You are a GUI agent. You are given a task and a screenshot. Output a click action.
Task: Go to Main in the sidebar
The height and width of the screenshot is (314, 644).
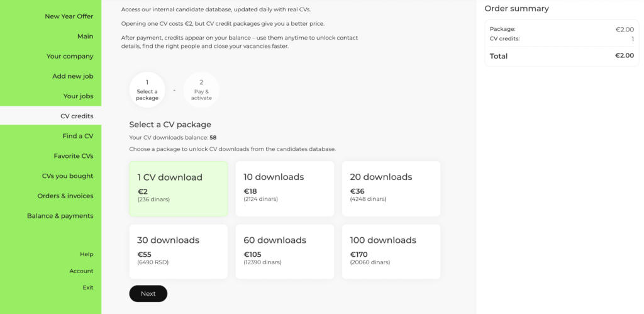click(x=85, y=36)
